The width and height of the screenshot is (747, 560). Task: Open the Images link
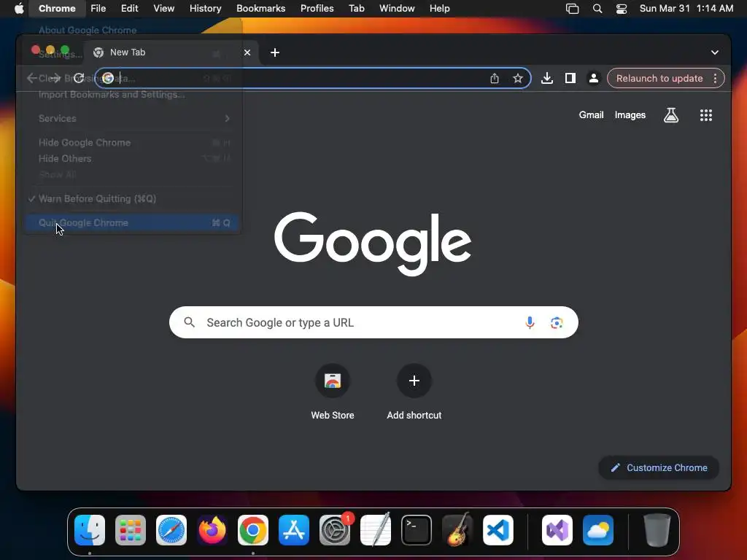tap(630, 114)
